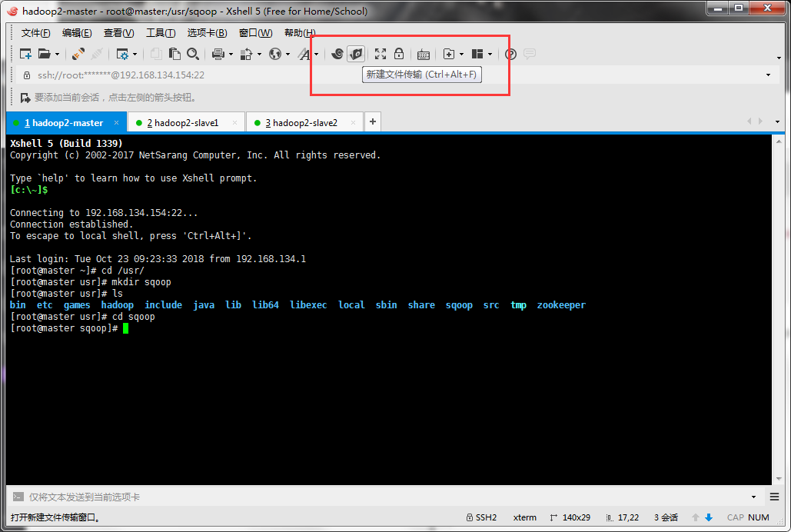This screenshot has height=532, width=791.
Task: Open the 选项卡(B) menu
Action: point(207,33)
